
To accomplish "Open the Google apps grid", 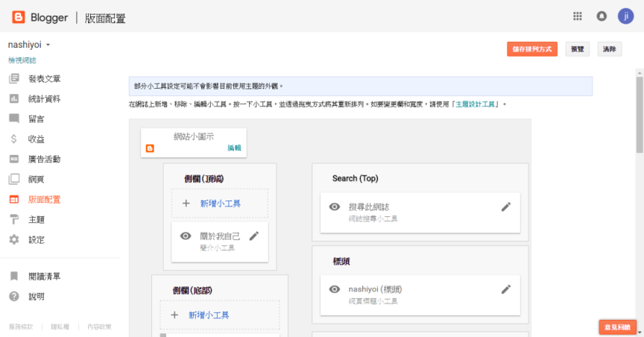I will pos(578,16).
